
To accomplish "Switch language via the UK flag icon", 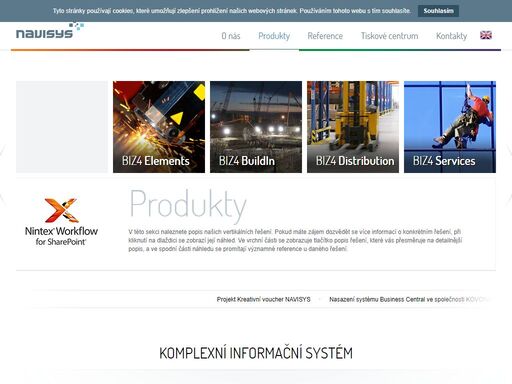I will point(486,35).
